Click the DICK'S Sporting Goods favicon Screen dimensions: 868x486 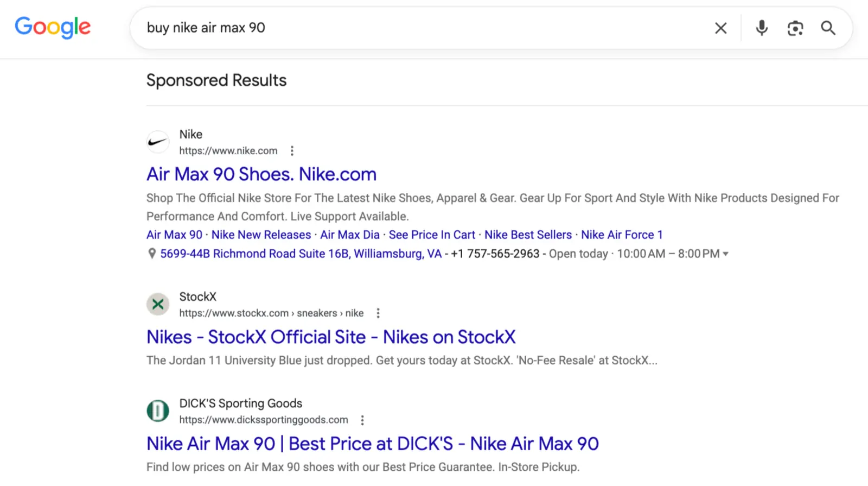click(158, 411)
